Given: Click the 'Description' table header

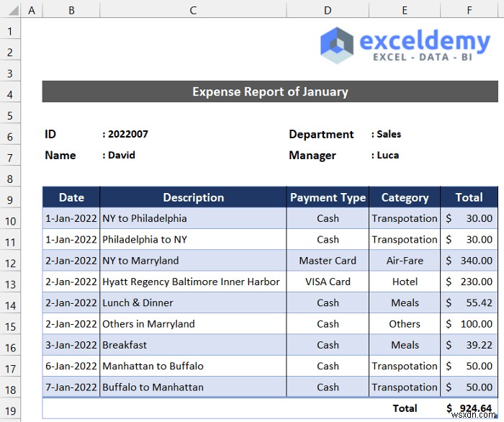Looking at the screenshot, I should click(x=193, y=197).
